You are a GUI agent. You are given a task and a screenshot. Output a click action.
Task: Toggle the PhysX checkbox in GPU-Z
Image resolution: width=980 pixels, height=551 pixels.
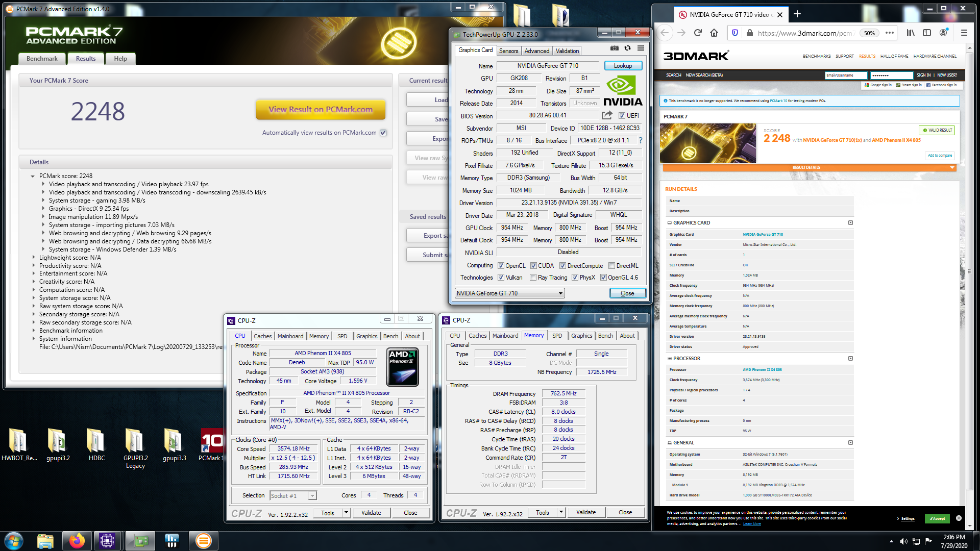coord(575,278)
